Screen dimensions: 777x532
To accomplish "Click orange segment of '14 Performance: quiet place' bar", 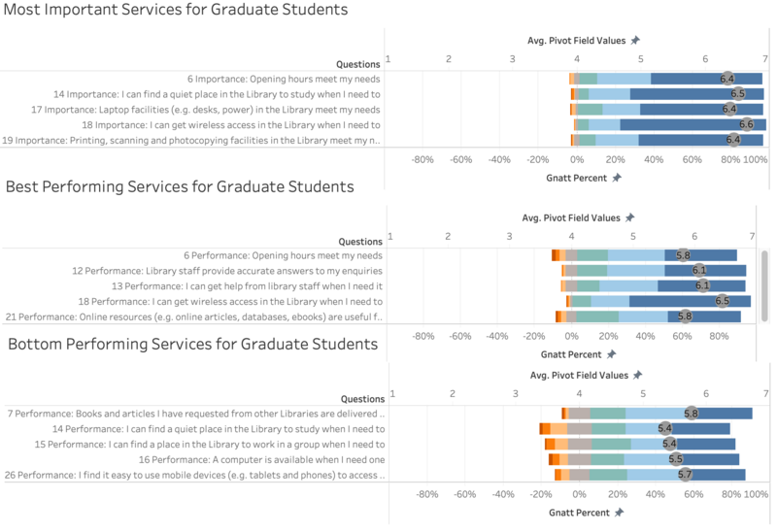I will pyautogui.click(x=545, y=429).
